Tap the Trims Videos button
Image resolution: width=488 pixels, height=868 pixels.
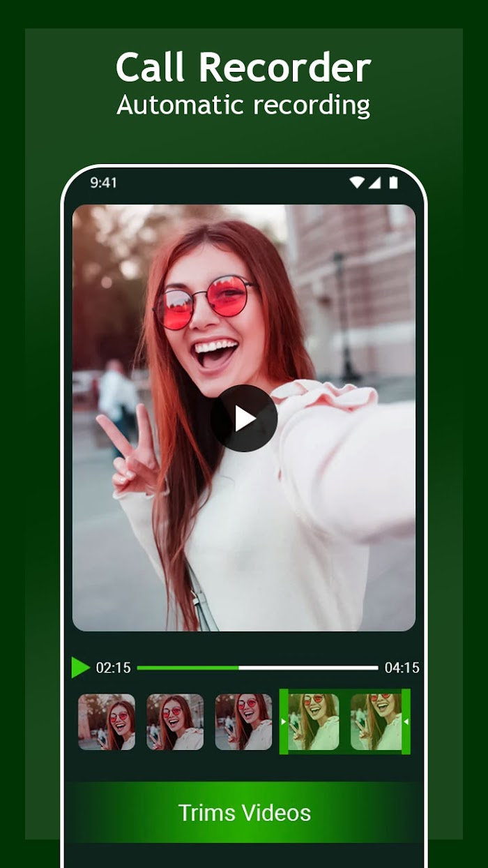point(244,812)
